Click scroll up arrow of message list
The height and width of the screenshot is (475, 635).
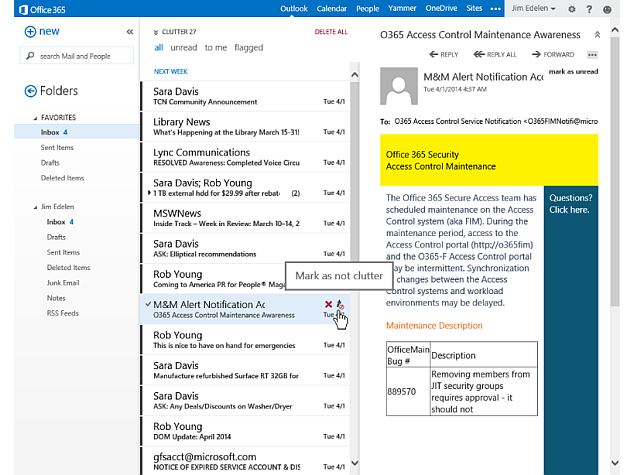[x=354, y=75]
